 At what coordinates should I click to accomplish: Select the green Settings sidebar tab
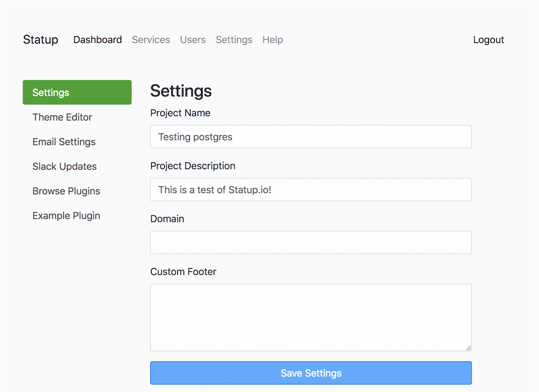tap(77, 92)
